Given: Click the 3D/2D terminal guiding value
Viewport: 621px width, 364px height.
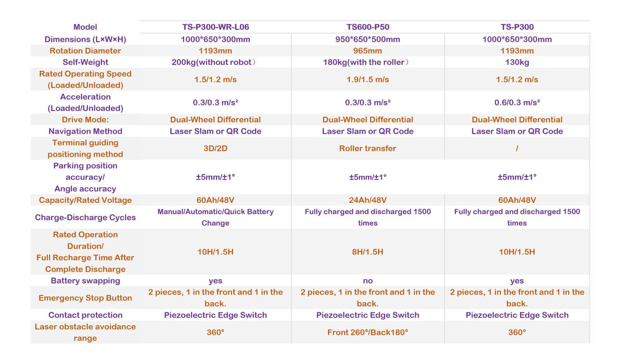Looking at the screenshot, I should click(x=215, y=148).
